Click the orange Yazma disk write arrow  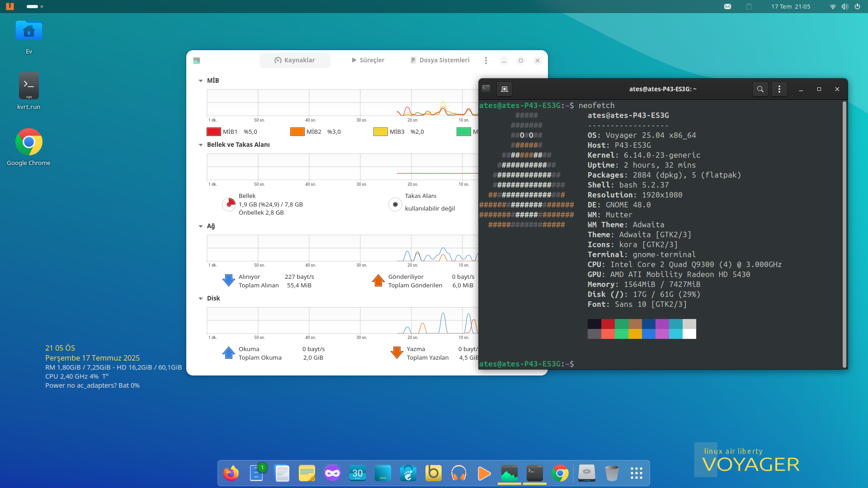coord(397,353)
